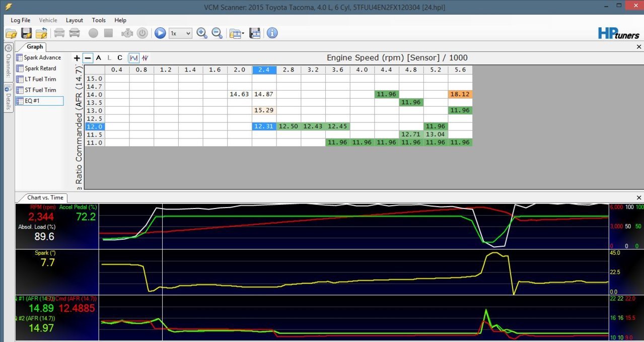The image size is (644, 342).
Task: Select the blue cell showing 12.31
Action: (x=264, y=126)
